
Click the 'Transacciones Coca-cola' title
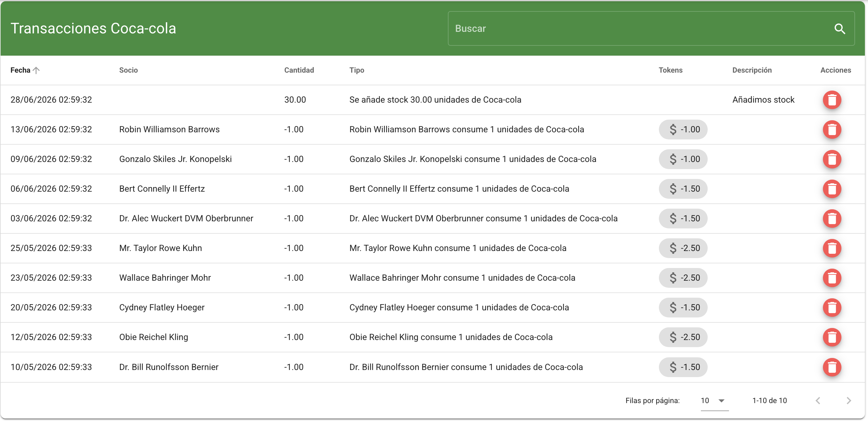(x=93, y=28)
